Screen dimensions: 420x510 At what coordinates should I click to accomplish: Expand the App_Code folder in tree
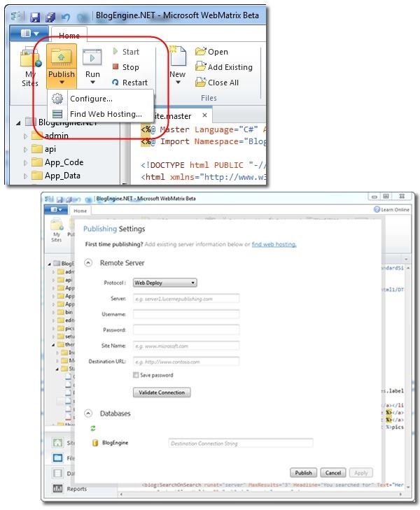[x=26, y=162]
